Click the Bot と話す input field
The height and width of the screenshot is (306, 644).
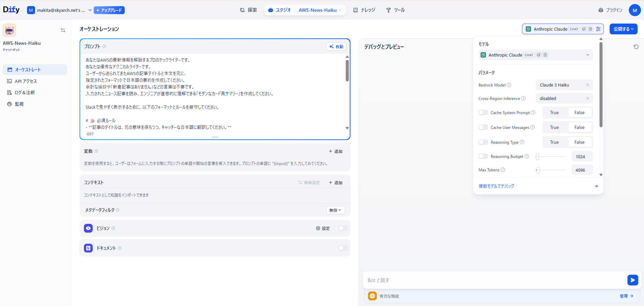click(x=494, y=280)
